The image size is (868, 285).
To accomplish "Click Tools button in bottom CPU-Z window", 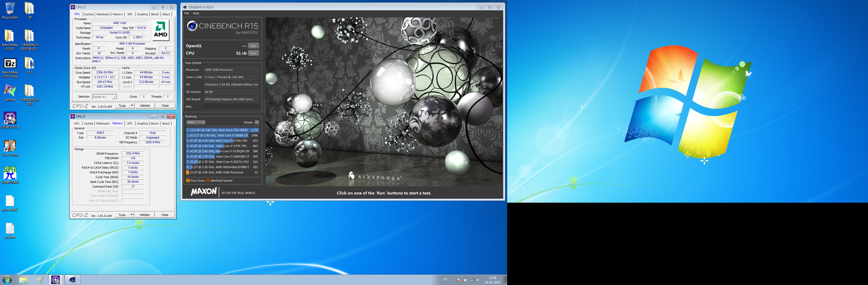I will [x=122, y=215].
